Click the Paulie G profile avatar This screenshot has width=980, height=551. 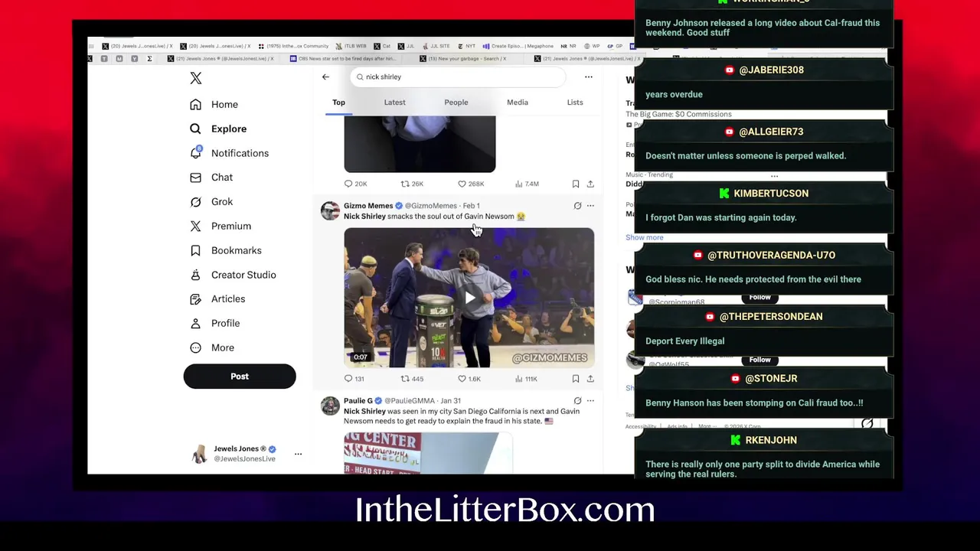pos(330,406)
